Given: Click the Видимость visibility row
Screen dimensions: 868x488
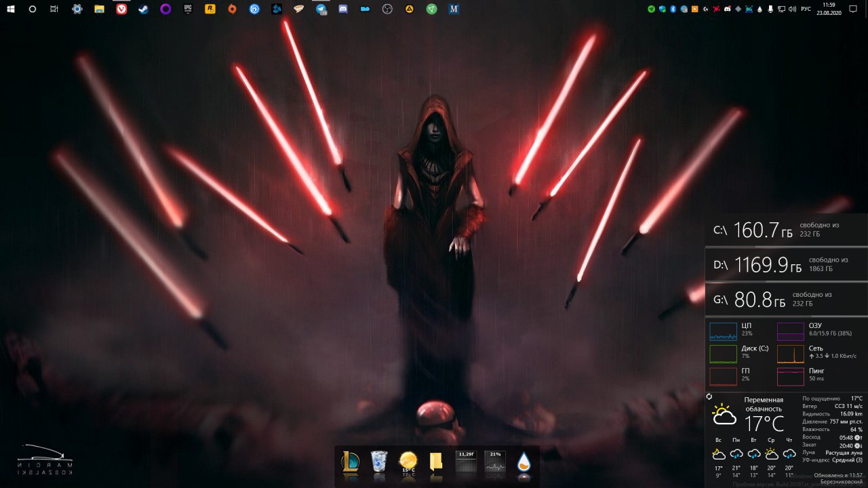Looking at the screenshot, I should point(832,413).
